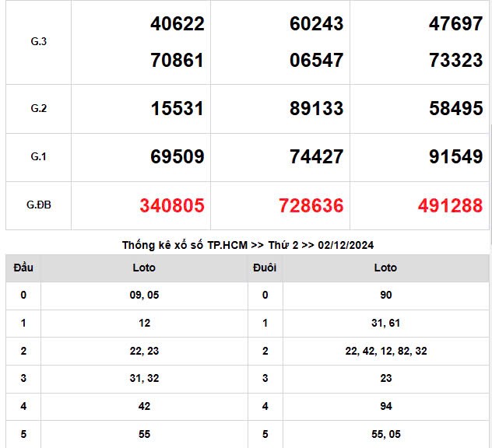Select Đầu loto cell 42
This screenshot has width=492, height=448.
pyautogui.click(x=144, y=406)
